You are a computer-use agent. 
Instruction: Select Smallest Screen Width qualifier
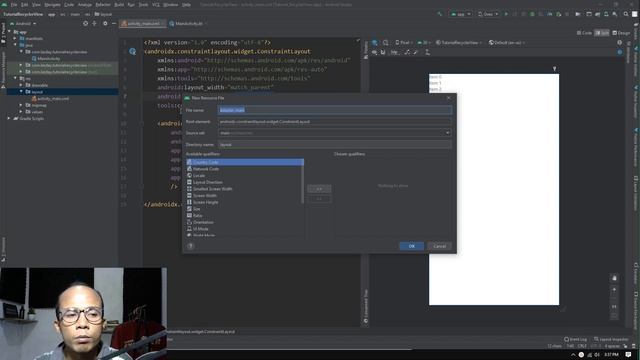pyautogui.click(x=245, y=189)
